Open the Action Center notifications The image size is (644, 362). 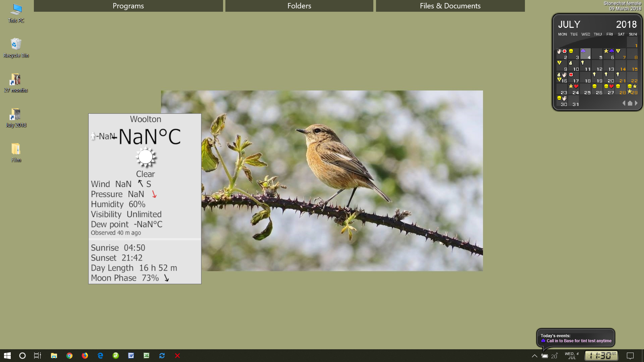[x=630, y=356]
